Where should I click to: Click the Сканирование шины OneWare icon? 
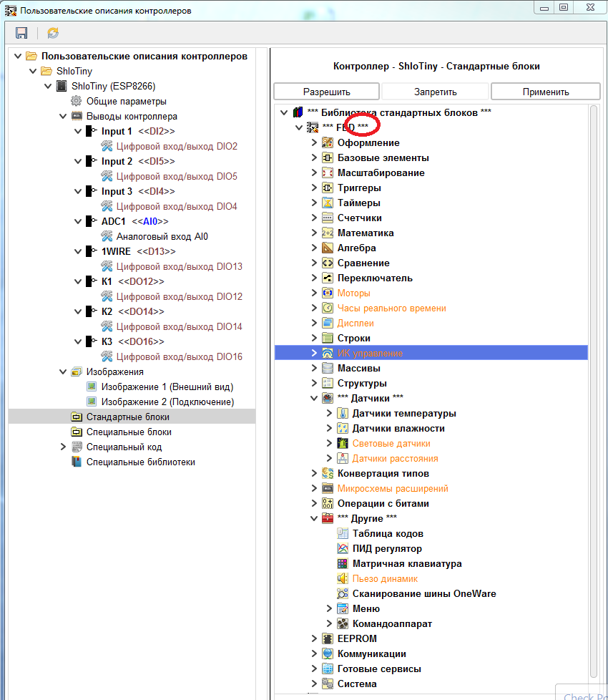(x=342, y=593)
